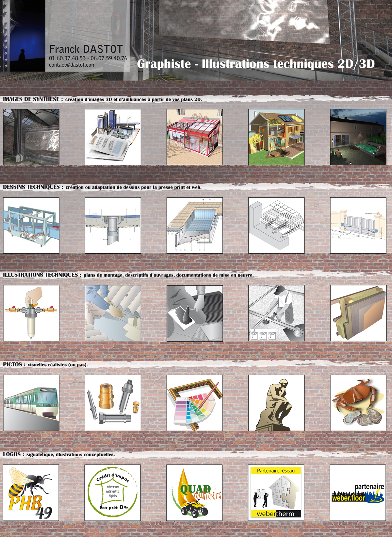The width and height of the screenshot is (392, 537).
Task: Open the crab and oysters picto
Action: (358, 403)
